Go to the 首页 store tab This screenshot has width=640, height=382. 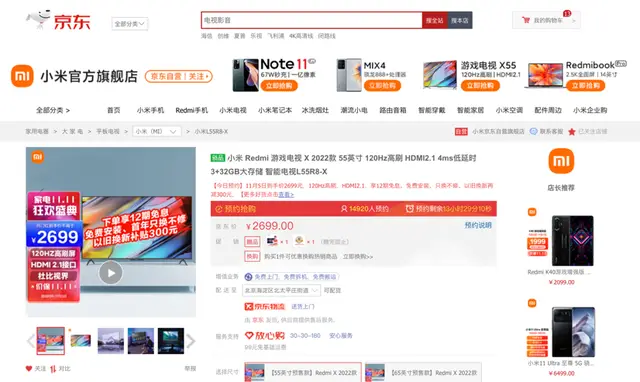coord(113,110)
